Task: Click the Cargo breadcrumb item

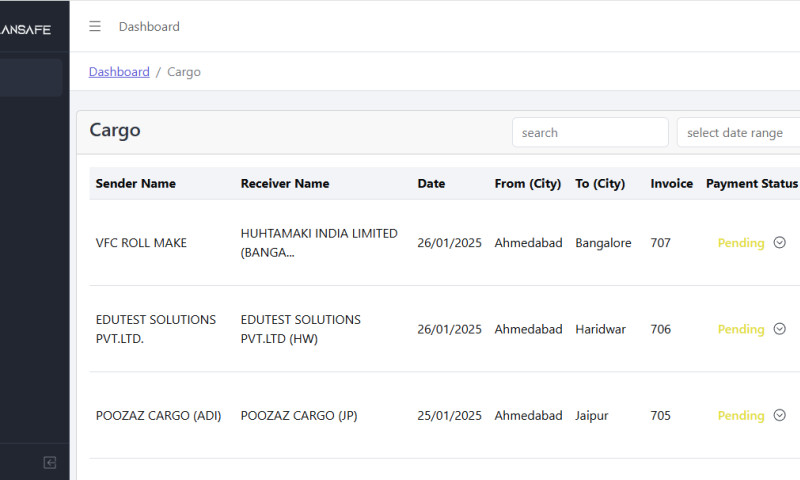Action: 184,72
